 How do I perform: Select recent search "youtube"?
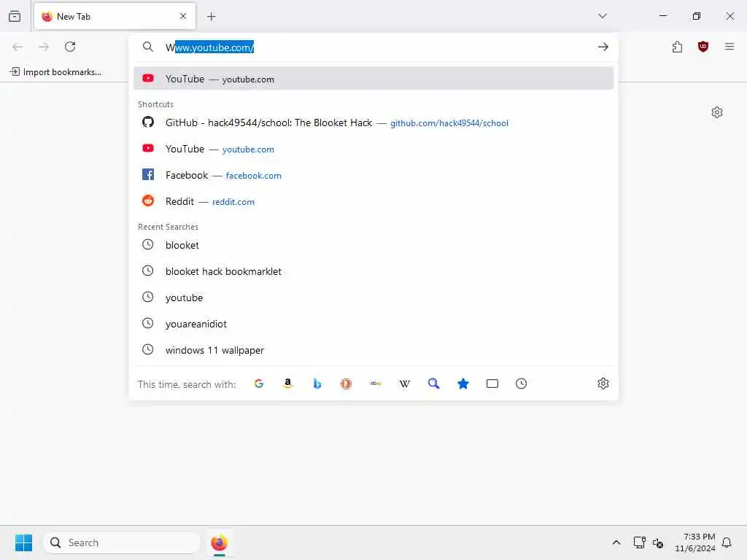[373, 297]
